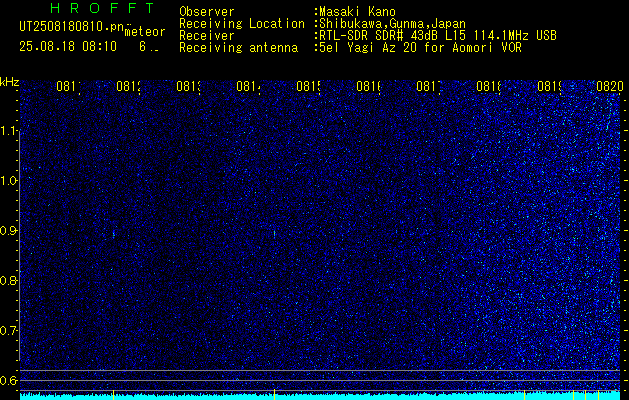Click RTL-SDR SDR# 114.1MHz USB text

click(438, 36)
